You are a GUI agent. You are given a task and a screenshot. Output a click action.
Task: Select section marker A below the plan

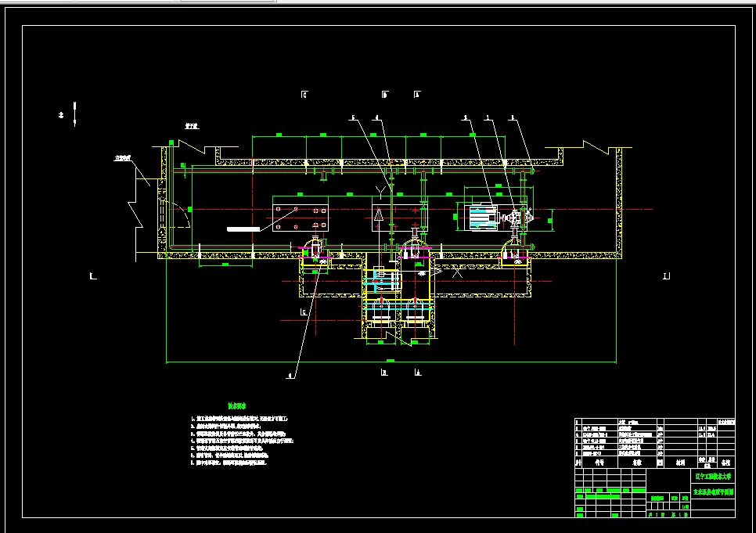pyautogui.click(x=418, y=373)
